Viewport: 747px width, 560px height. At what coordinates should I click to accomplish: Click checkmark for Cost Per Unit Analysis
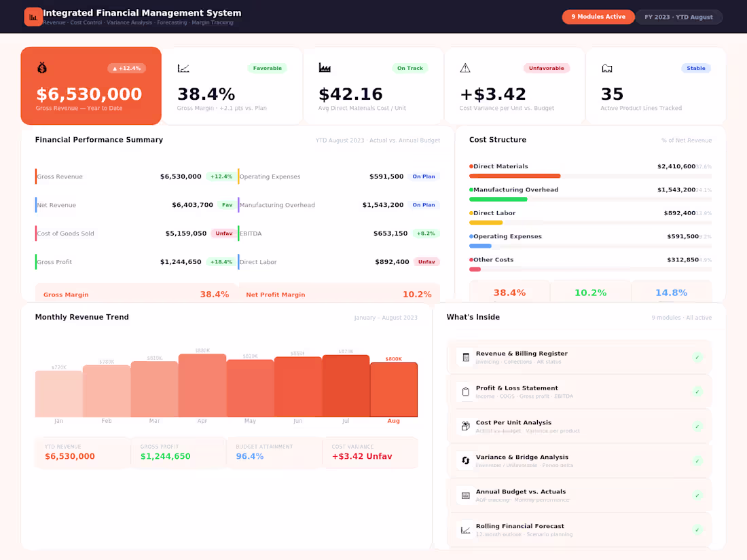point(697,426)
